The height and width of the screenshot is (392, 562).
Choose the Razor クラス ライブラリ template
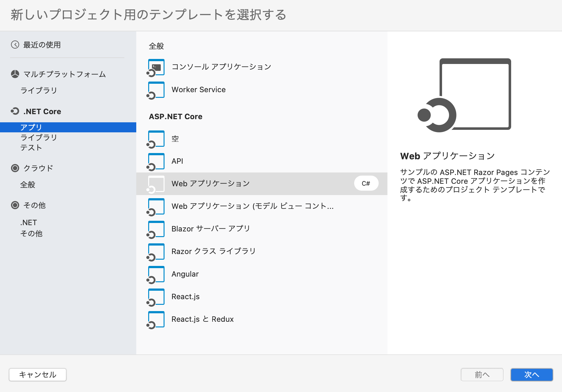262,252
